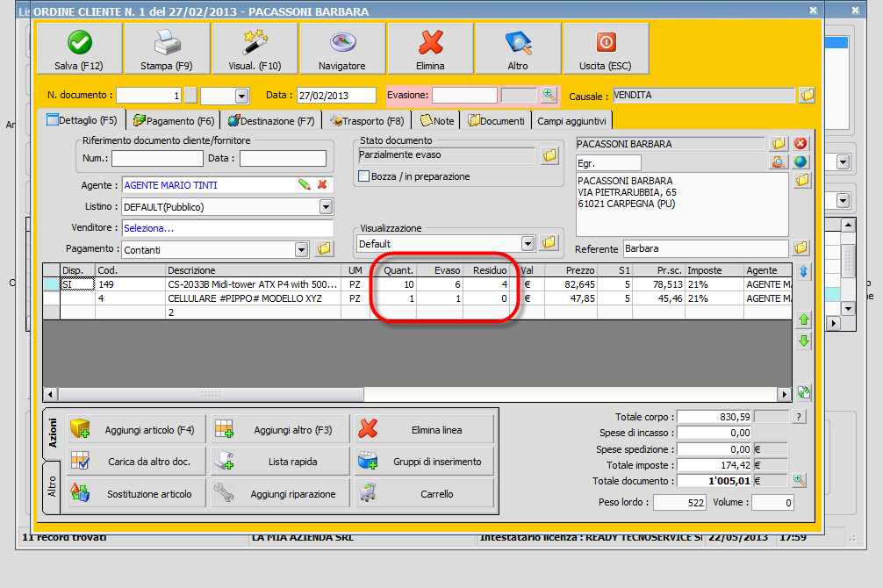Exit with Uscita (ESC) button
The image size is (883, 588).
(606, 49)
